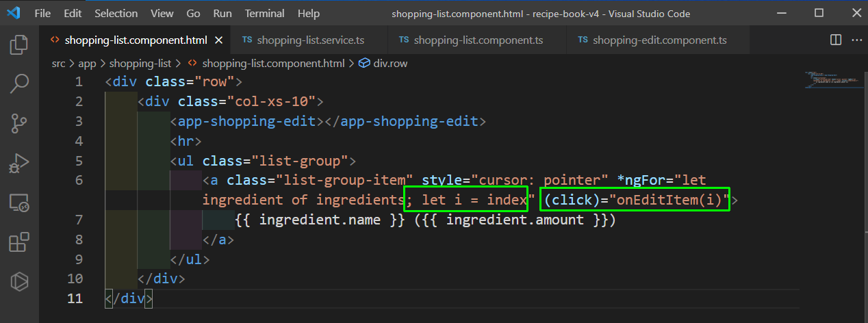Screen dimensions: 868x323
Task: Click the triangular play icon in activity bar
Action: point(19,281)
